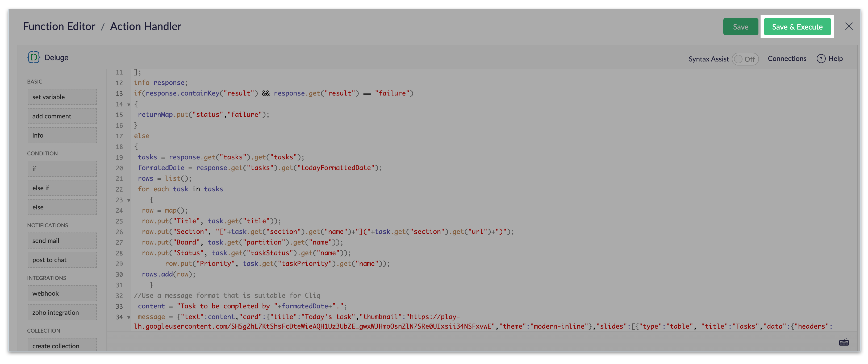Fold the message map at line 34
This screenshot has width=868, height=364.
(x=129, y=317)
